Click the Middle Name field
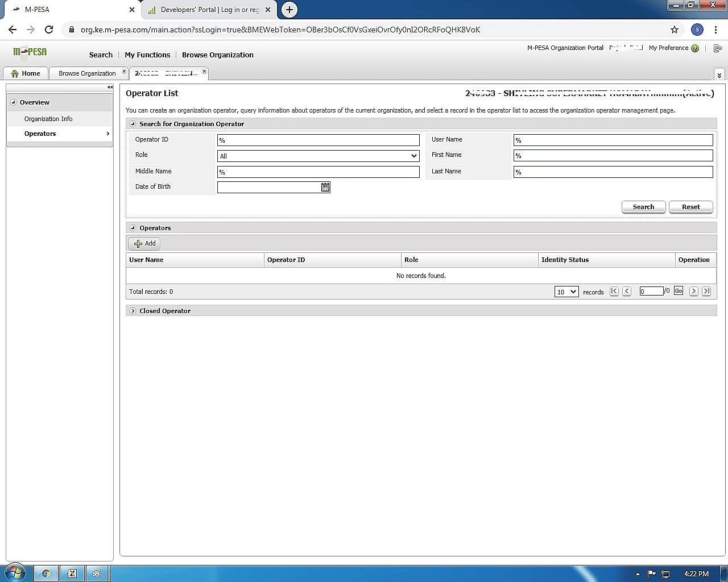The width and height of the screenshot is (728, 582). [318, 172]
